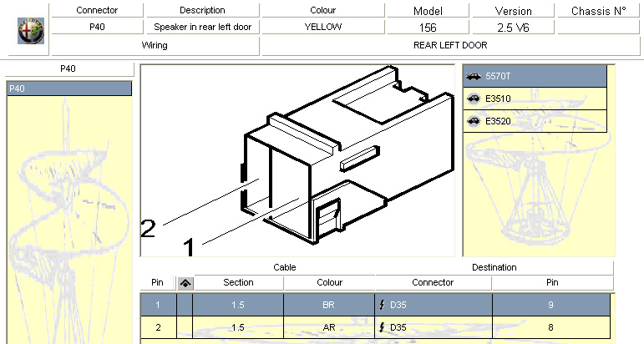Image resolution: width=644 pixels, height=344 pixels.
Task: Click the Colour column header in cable table
Action: (329, 282)
